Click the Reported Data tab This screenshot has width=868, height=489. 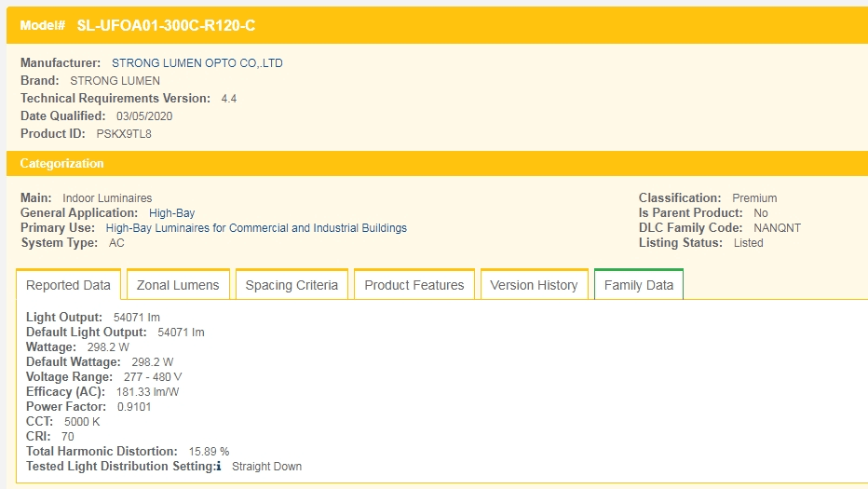click(x=68, y=285)
